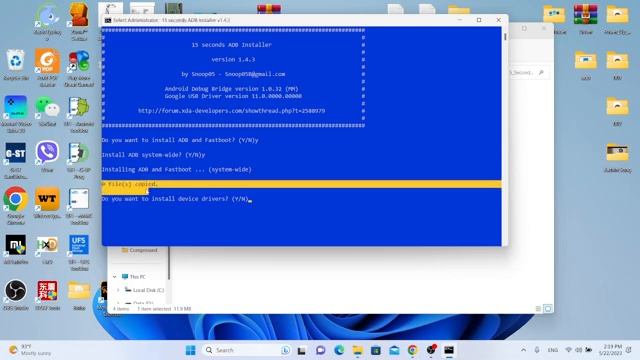Switch to File Explorer on the taskbar
The width and height of the screenshot is (640, 360).
point(358,350)
